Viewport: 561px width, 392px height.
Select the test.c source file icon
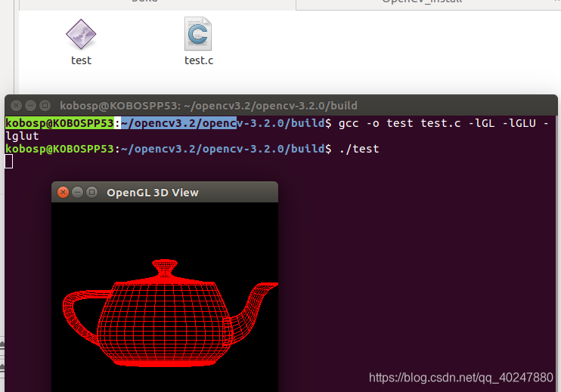pyautogui.click(x=198, y=33)
